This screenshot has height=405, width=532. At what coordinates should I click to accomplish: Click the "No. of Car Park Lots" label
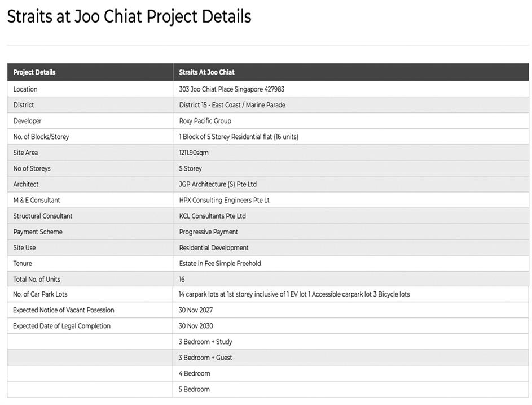(x=40, y=294)
